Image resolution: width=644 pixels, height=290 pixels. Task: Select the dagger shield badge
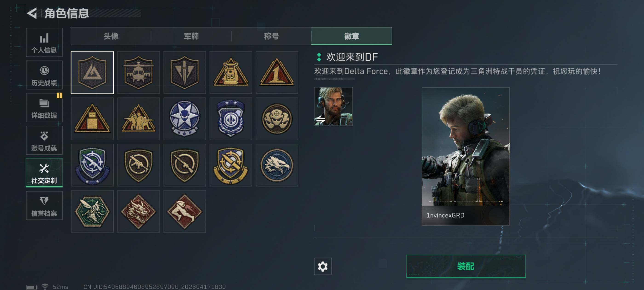coord(184,72)
